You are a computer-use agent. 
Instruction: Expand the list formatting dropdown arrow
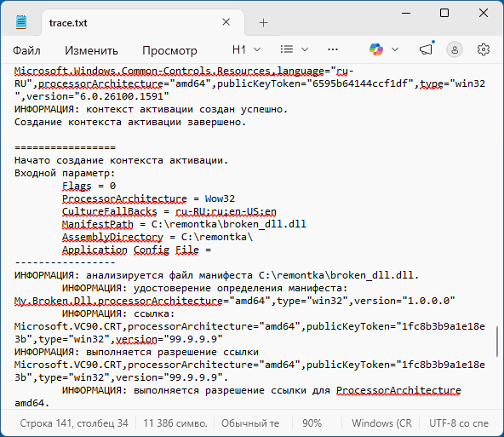point(305,50)
